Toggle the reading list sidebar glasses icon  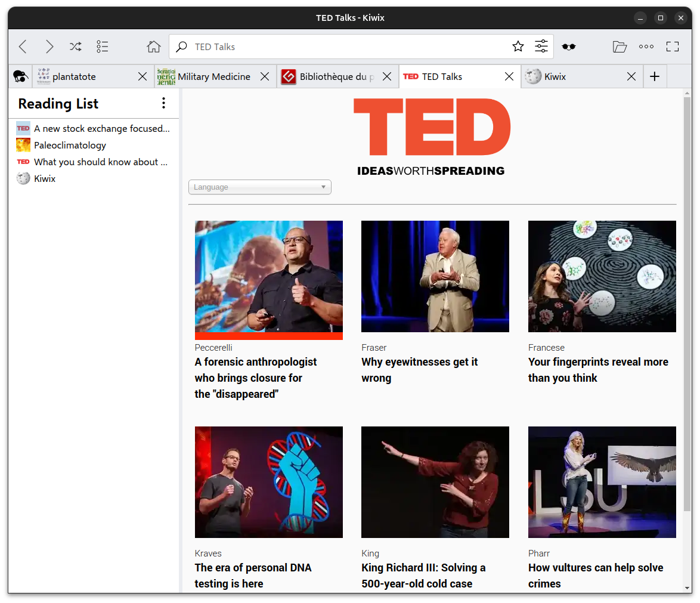(x=569, y=47)
